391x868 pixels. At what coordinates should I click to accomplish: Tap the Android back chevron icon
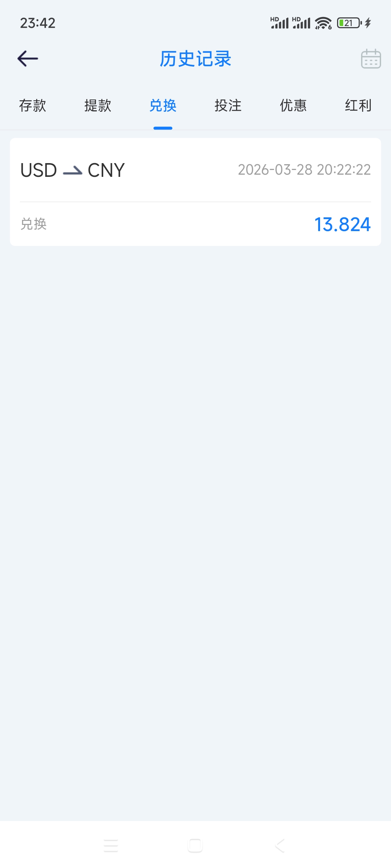[x=280, y=846]
